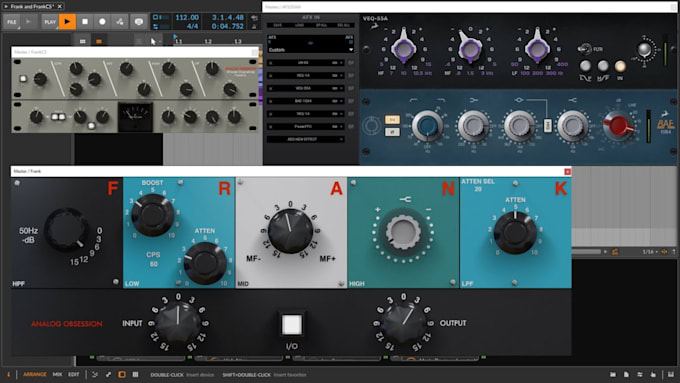Open the VEQ-55A slot dropdown arrow
The image size is (680, 383).
coord(341,88)
